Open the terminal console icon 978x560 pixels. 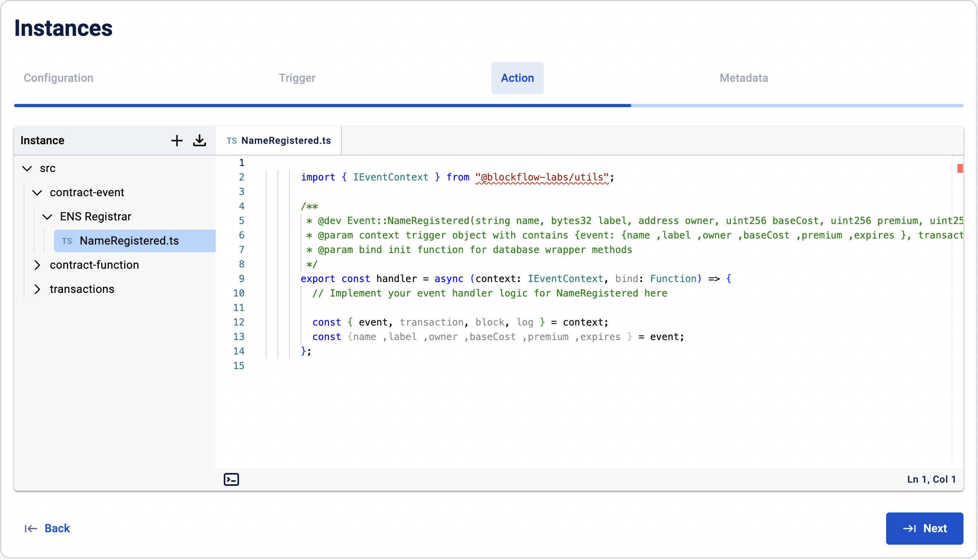click(x=231, y=479)
